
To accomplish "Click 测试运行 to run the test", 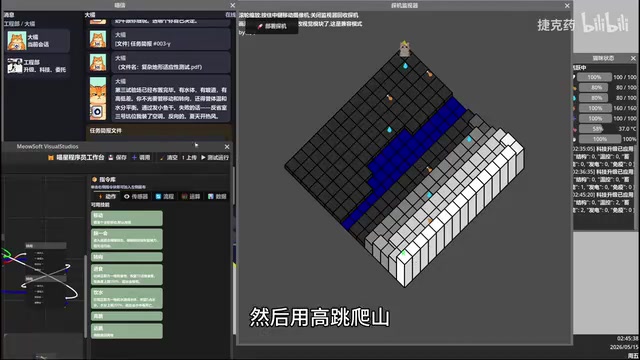I will point(215,158).
